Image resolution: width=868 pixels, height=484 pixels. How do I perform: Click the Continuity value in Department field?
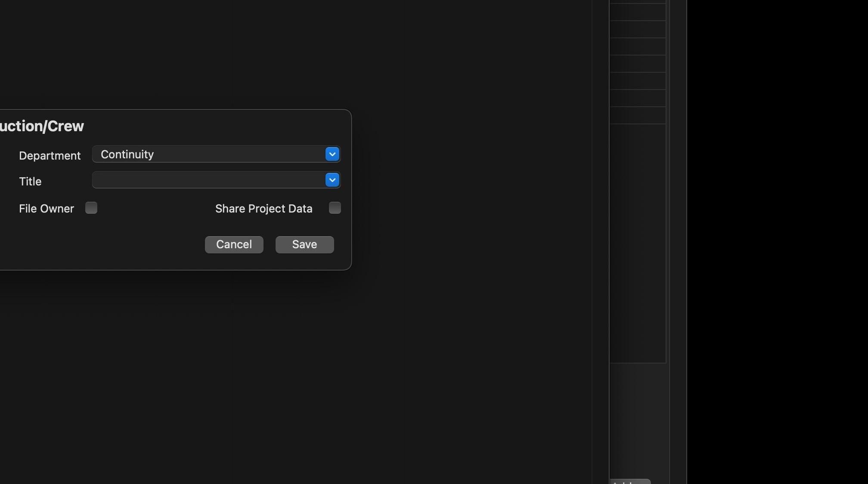pos(127,154)
